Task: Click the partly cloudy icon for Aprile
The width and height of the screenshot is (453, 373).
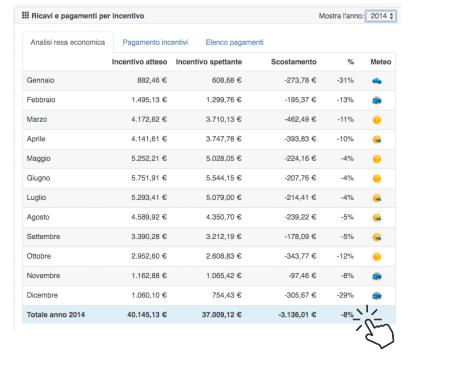Action: tap(377, 139)
